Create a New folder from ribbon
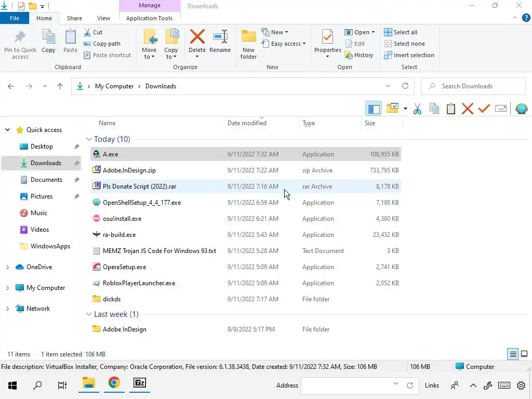This screenshot has height=399, width=532. tap(248, 44)
